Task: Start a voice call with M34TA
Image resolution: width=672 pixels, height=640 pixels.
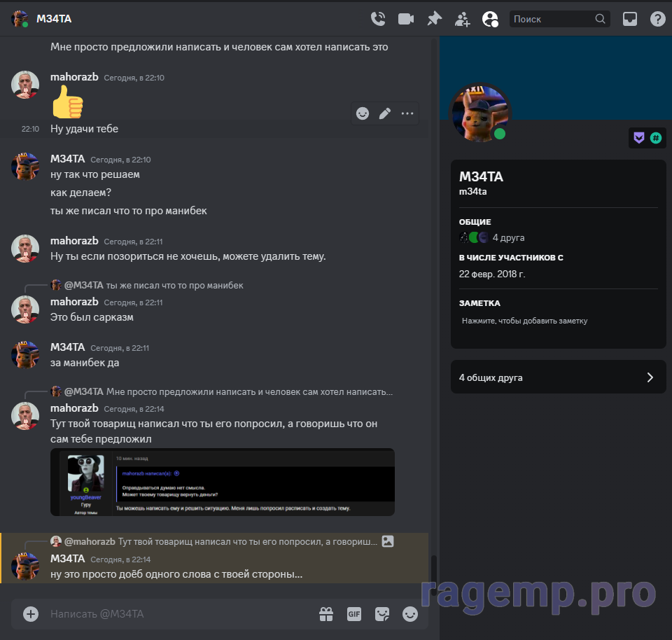Action: (378, 19)
